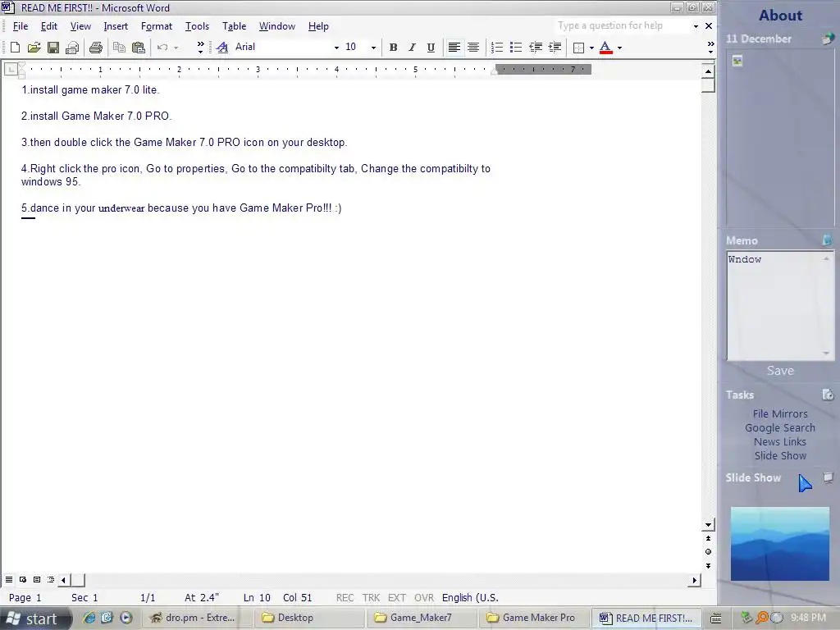Open the Edit menu

click(x=48, y=26)
